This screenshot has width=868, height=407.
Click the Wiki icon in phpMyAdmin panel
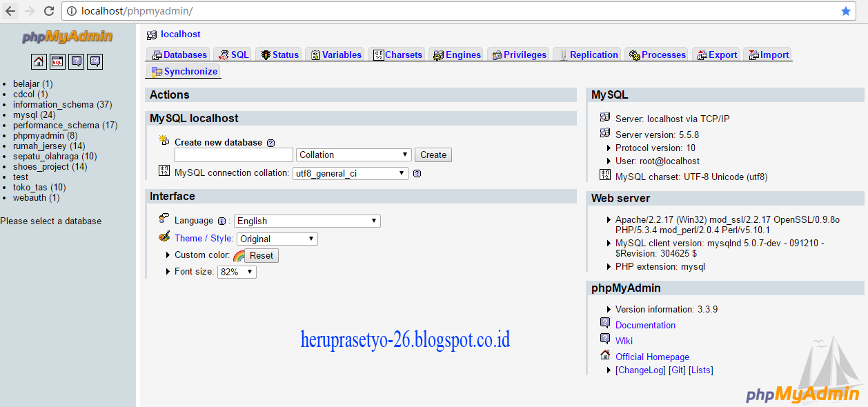[x=605, y=340]
